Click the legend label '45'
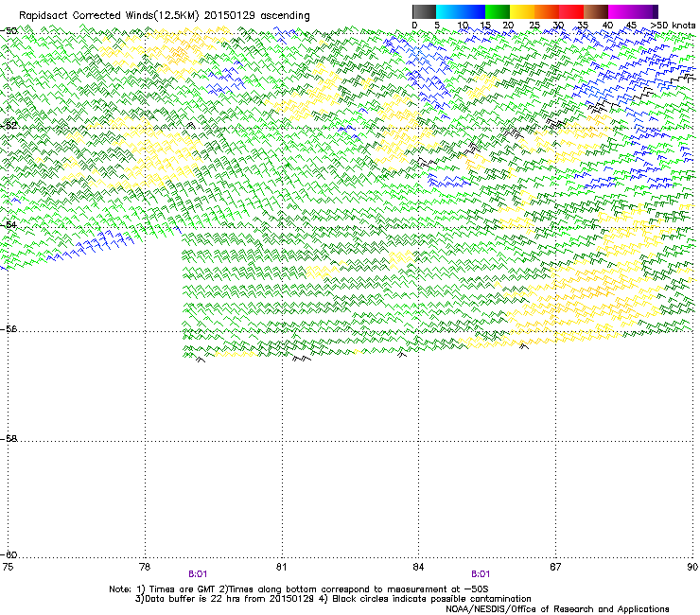The image size is (700, 615). tap(631, 26)
